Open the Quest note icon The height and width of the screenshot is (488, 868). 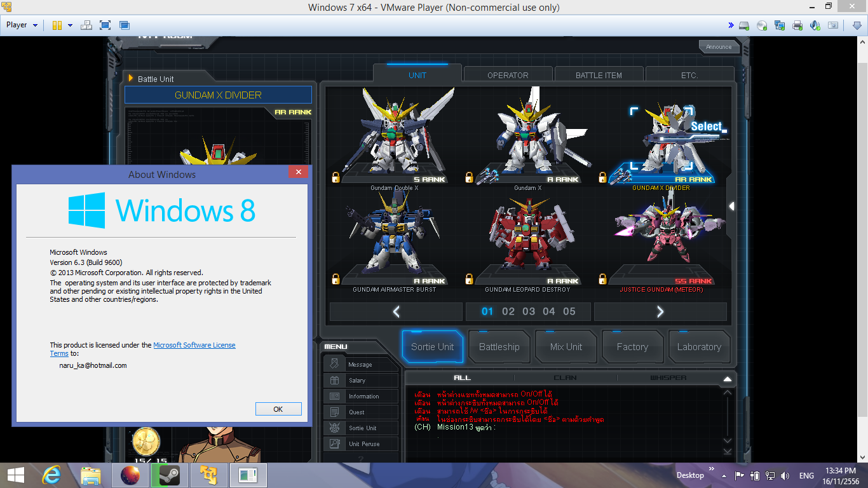[x=335, y=412]
